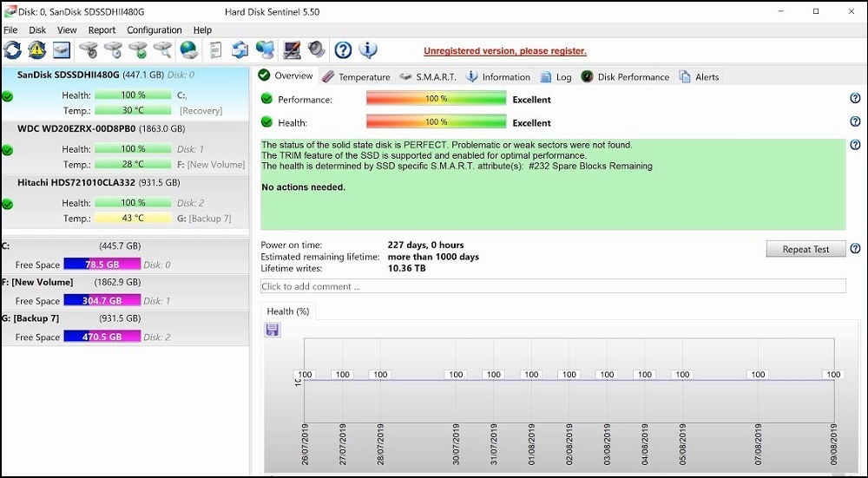The width and height of the screenshot is (868, 478).
Task: Click the Repeat Test button
Action: 806,249
